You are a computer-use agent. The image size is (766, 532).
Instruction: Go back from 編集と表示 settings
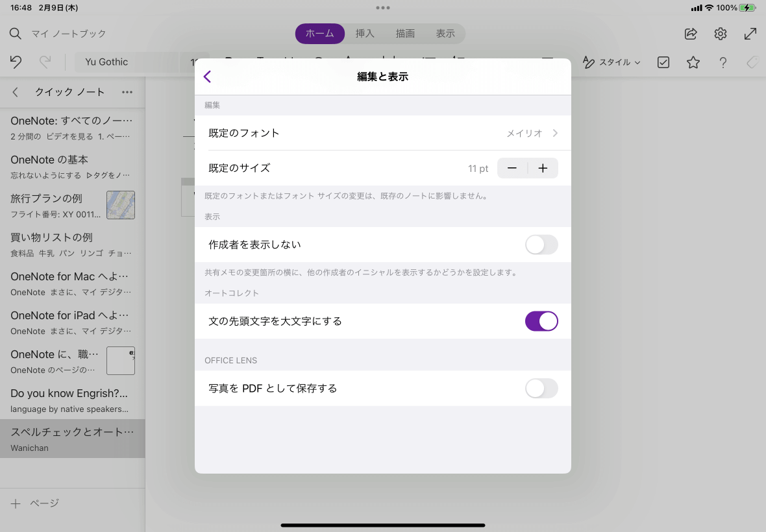[x=208, y=77]
